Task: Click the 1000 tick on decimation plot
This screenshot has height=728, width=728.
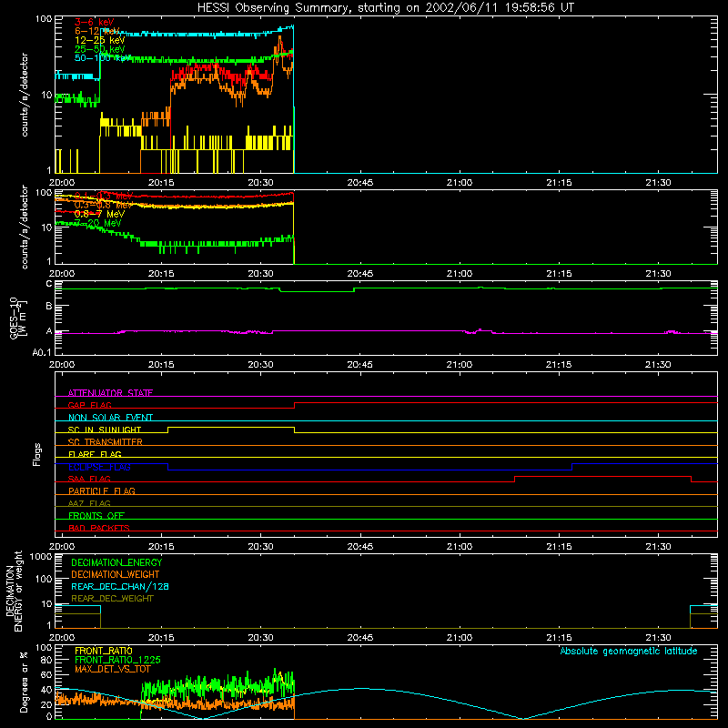Action: click(x=41, y=556)
